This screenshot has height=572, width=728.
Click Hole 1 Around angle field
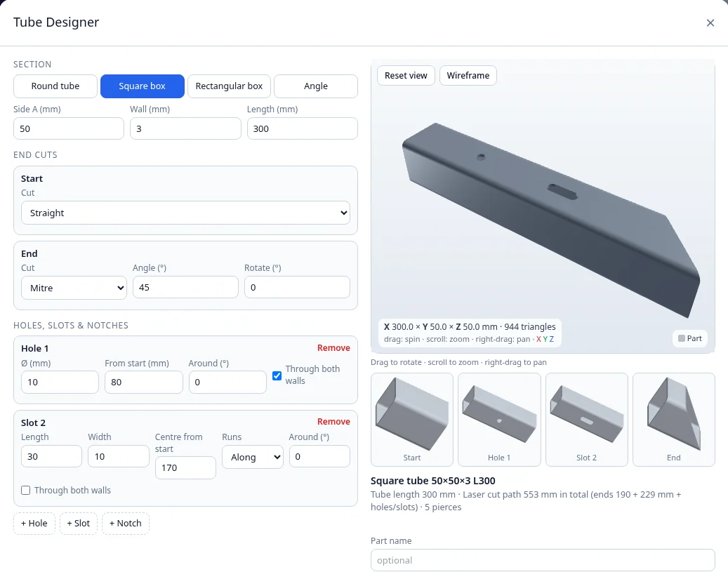click(x=227, y=382)
